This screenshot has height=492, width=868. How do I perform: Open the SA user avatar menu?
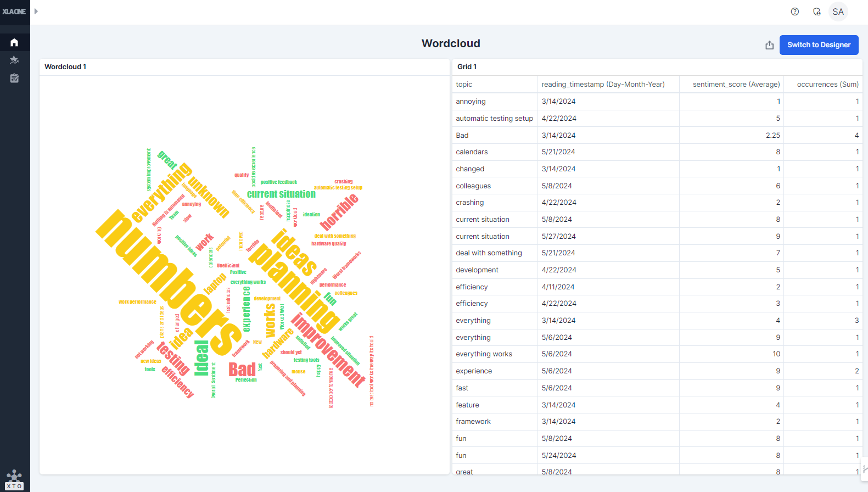click(x=838, y=12)
